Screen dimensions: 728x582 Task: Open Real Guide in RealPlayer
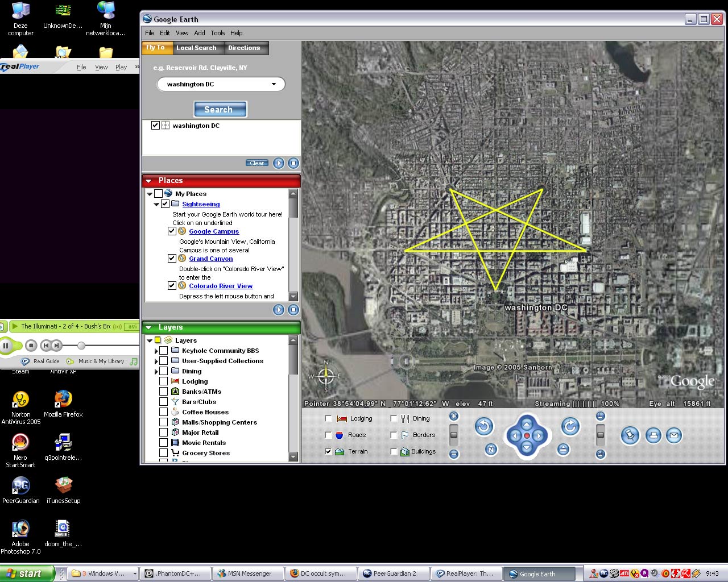(40, 361)
